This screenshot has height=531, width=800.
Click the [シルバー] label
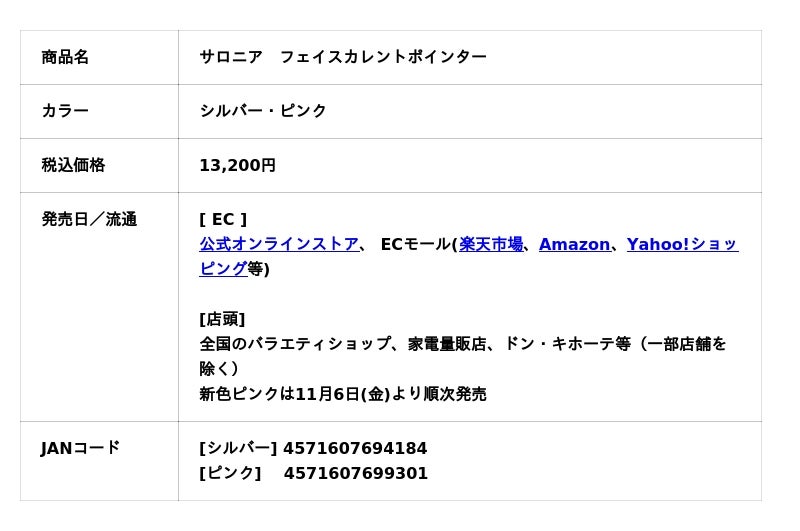point(238,448)
